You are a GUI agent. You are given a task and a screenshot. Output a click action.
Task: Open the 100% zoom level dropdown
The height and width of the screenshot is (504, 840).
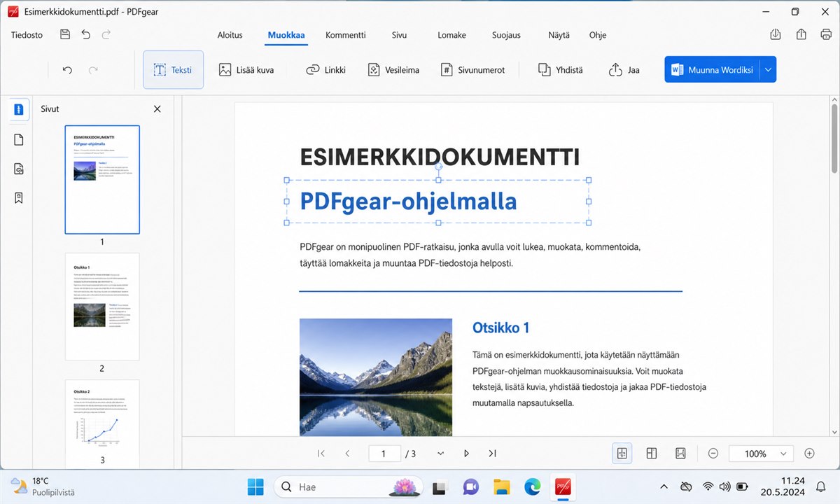(x=762, y=454)
